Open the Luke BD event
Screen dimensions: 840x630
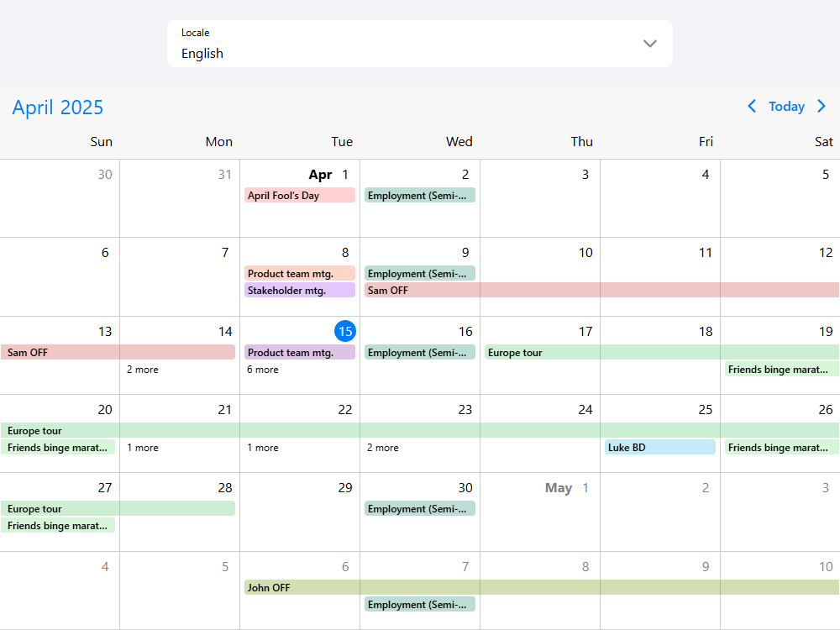[660, 448]
